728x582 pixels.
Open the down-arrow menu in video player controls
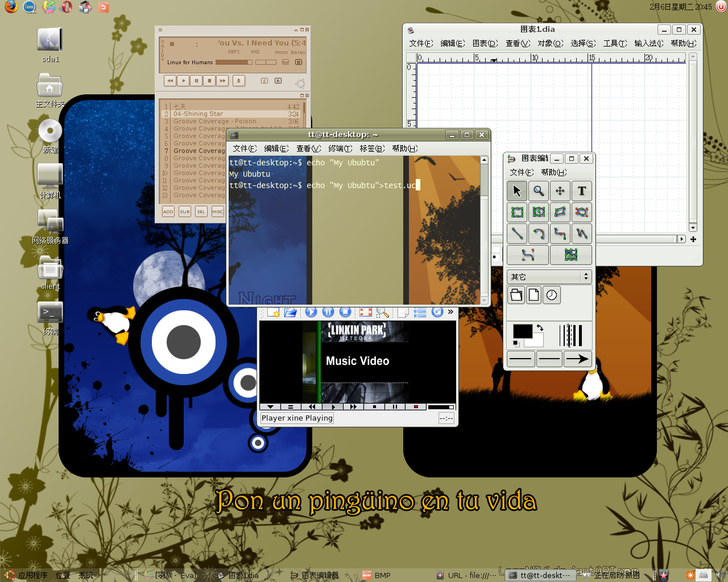pyautogui.click(x=270, y=407)
